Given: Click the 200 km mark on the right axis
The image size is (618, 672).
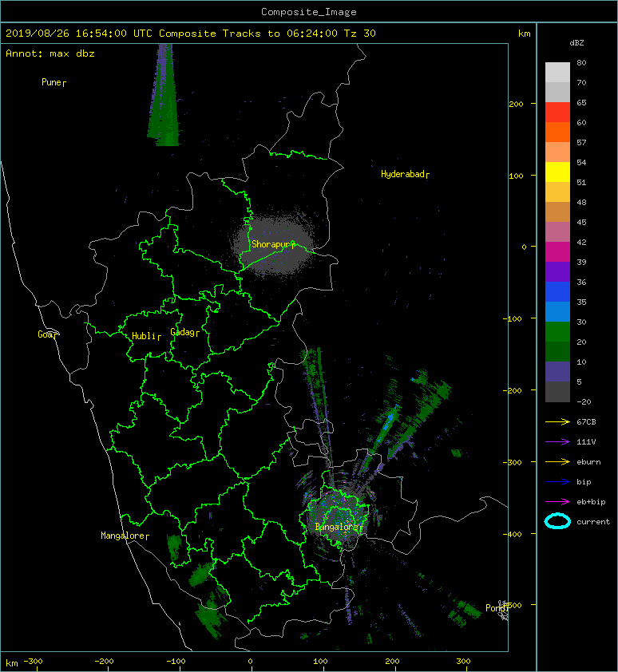Looking at the screenshot, I should [x=516, y=104].
